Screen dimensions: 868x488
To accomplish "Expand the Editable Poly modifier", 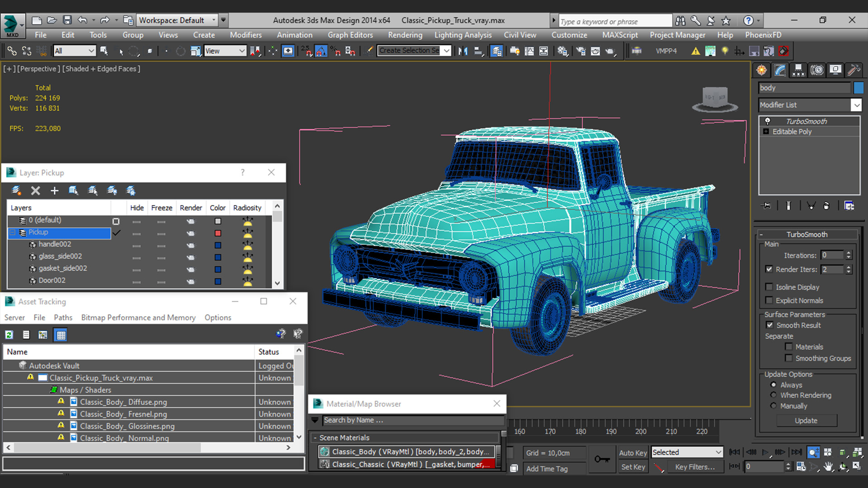I will pyautogui.click(x=766, y=131).
